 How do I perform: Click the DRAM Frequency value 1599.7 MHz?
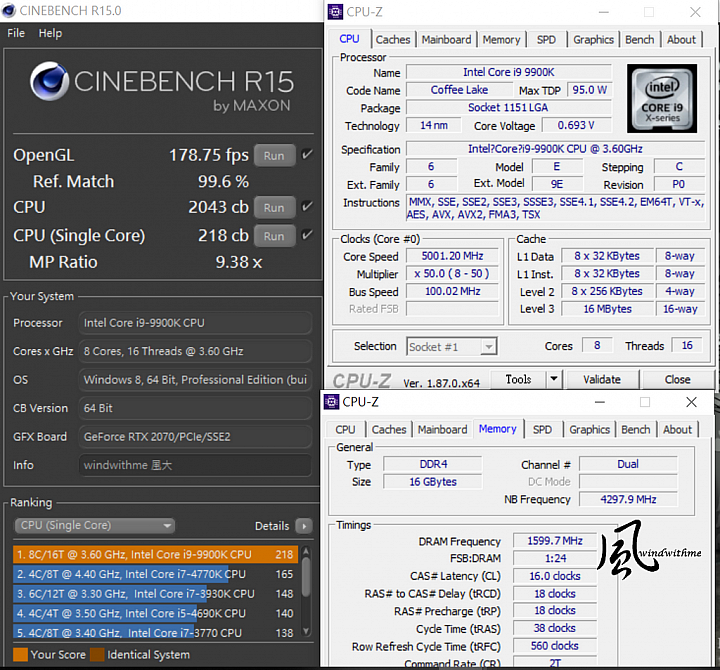[x=555, y=541]
